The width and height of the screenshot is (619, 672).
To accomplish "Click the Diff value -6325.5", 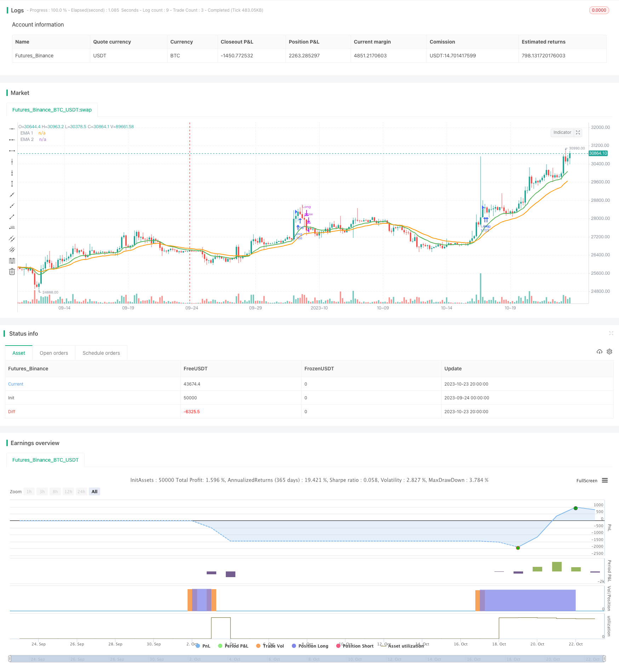I will tap(192, 411).
